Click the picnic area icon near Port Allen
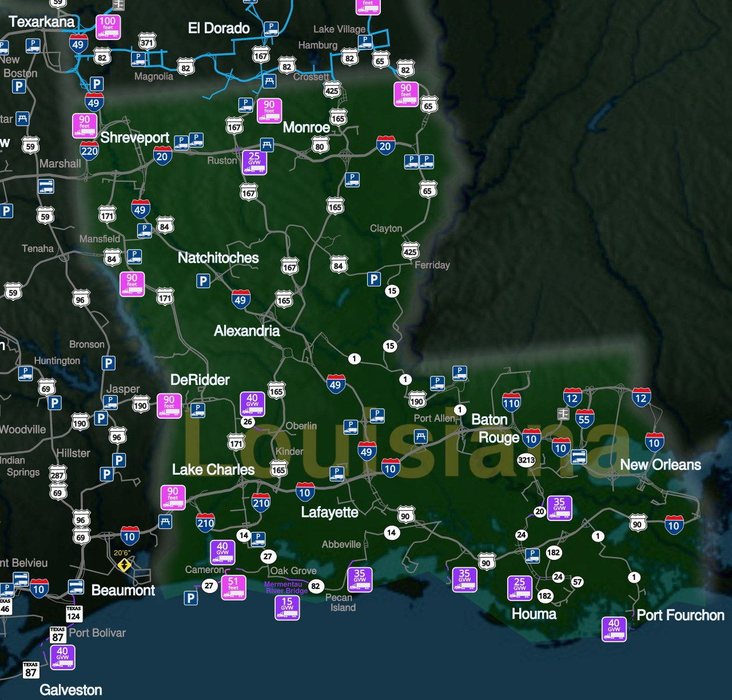The width and height of the screenshot is (732, 700). pos(421,437)
